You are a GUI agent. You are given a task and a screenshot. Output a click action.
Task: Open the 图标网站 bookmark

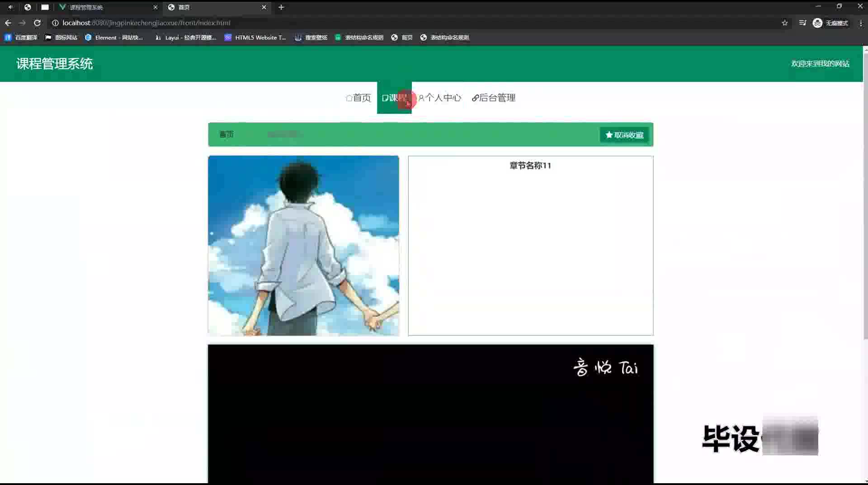click(x=61, y=38)
